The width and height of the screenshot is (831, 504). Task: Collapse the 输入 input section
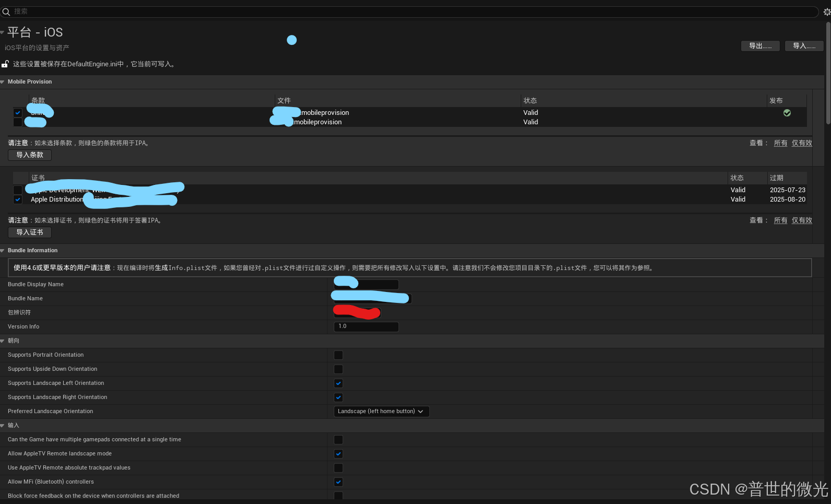click(3, 426)
